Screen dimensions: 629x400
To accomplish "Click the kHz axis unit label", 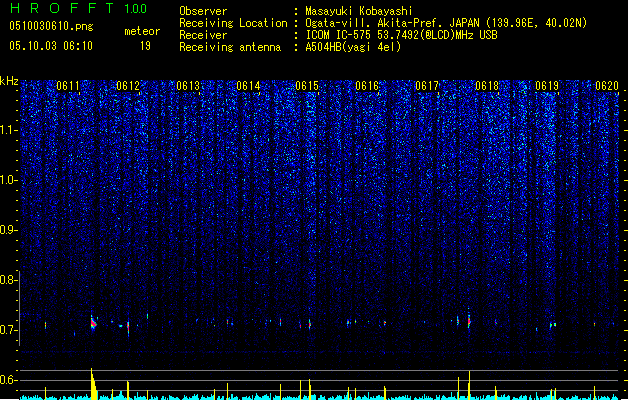I will tap(9, 81).
